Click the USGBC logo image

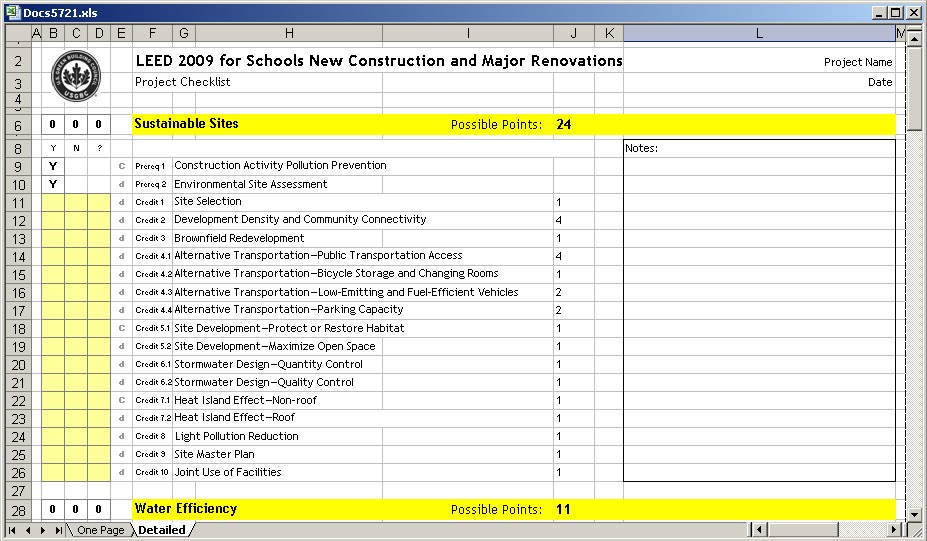click(x=76, y=75)
